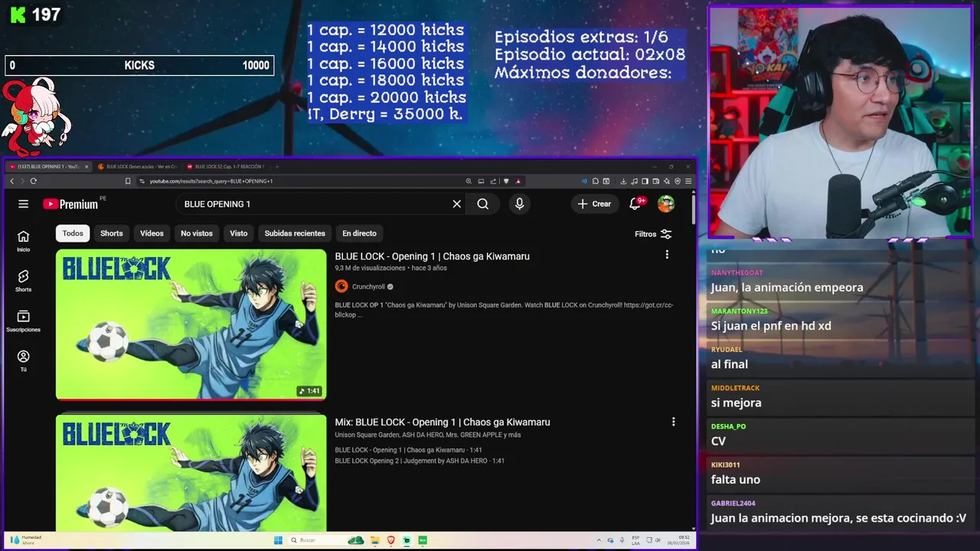Open Suscripciones in the sidebar

24,321
